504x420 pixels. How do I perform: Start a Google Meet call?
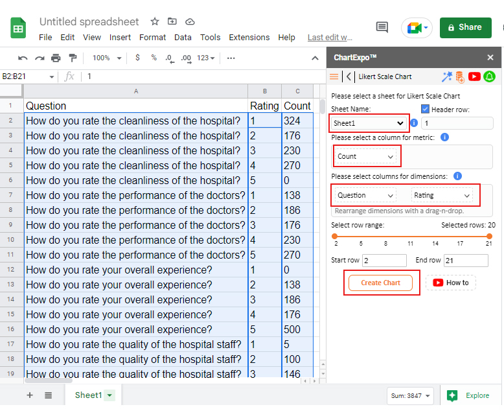pyautogui.click(x=417, y=28)
